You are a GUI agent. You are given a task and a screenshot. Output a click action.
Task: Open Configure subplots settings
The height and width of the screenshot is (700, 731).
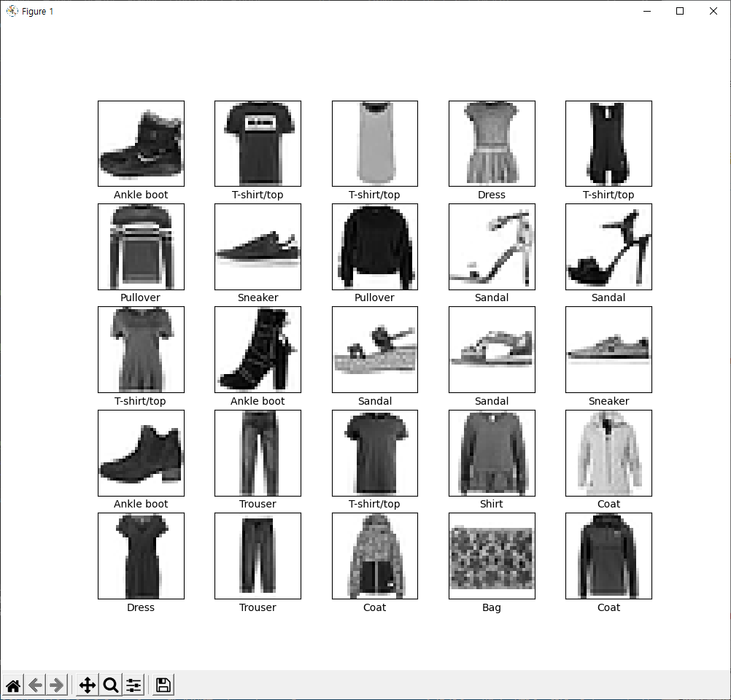click(x=134, y=685)
